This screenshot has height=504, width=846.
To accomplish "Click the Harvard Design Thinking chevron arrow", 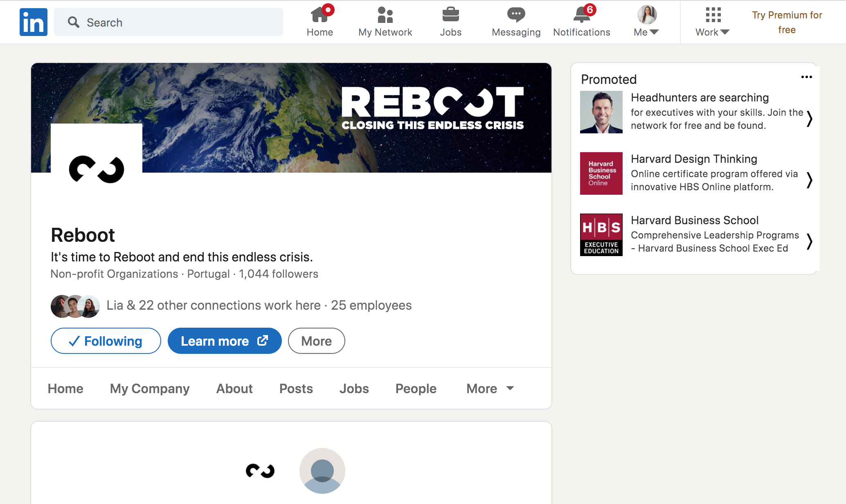I will [809, 180].
